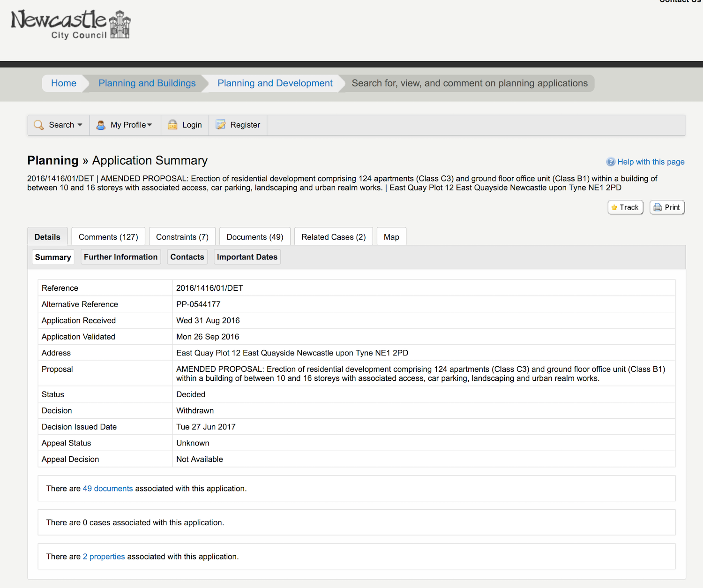The height and width of the screenshot is (588, 703).
Task: Click the magnifying glass Search icon
Action: [39, 125]
